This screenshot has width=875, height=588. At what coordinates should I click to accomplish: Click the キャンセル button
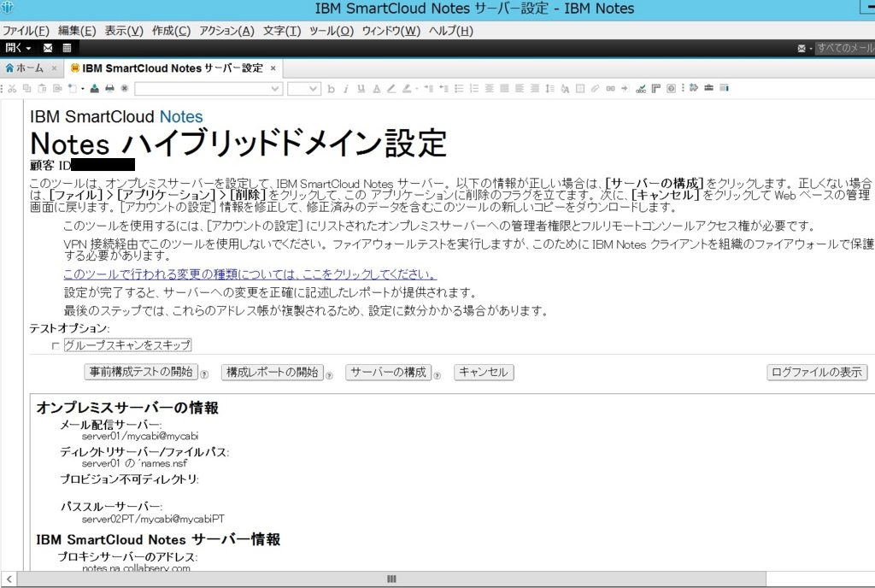click(x=484, y=372)
